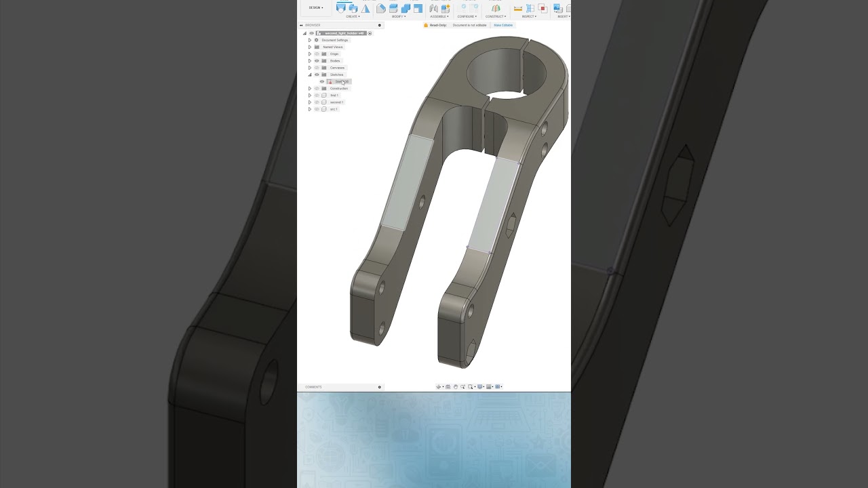Expand the Document Settings node
The image size is (868, 488).
click(x=310, y=40)
